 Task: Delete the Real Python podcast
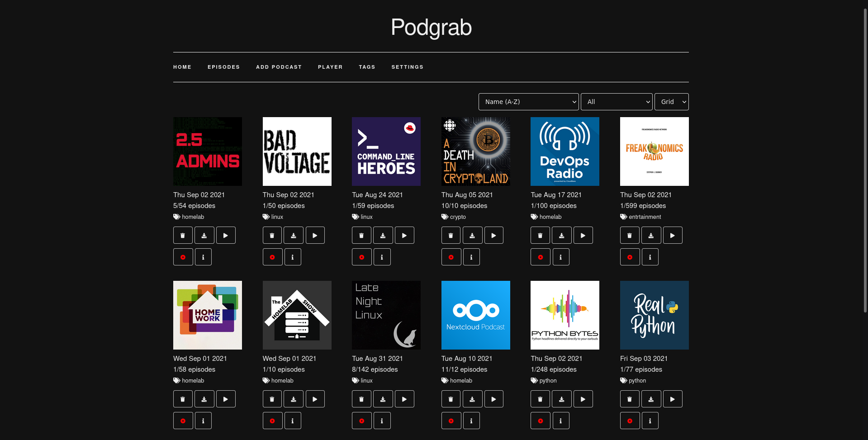pos(630,399)
